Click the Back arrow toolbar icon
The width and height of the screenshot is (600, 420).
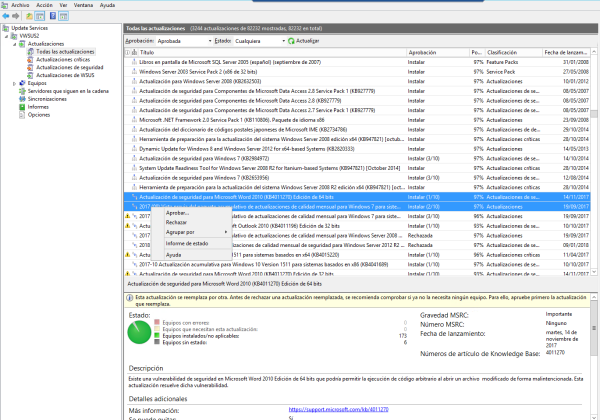[x=7, y=16]
